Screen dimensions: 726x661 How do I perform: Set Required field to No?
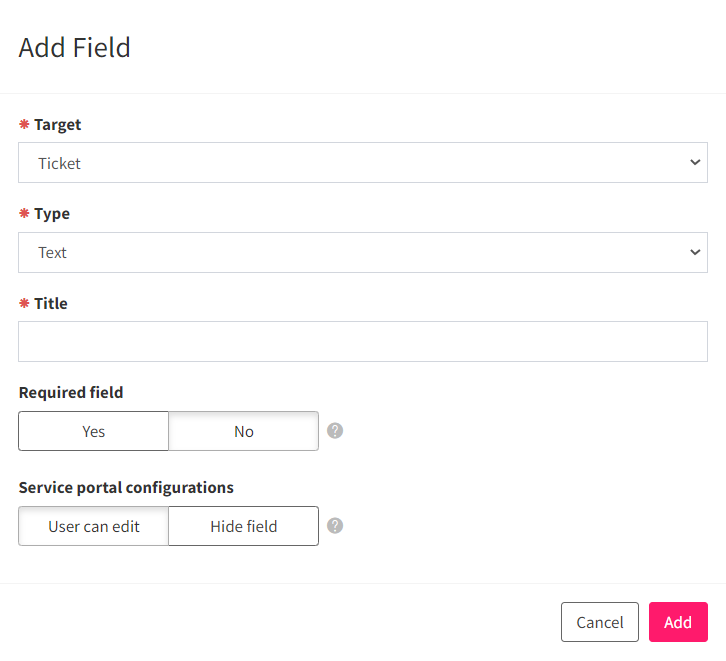244,431
